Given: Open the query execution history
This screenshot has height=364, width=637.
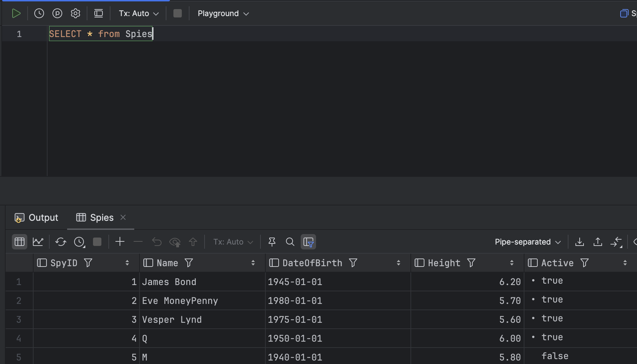Looking at the screenshot, I should tap(39, 13).
